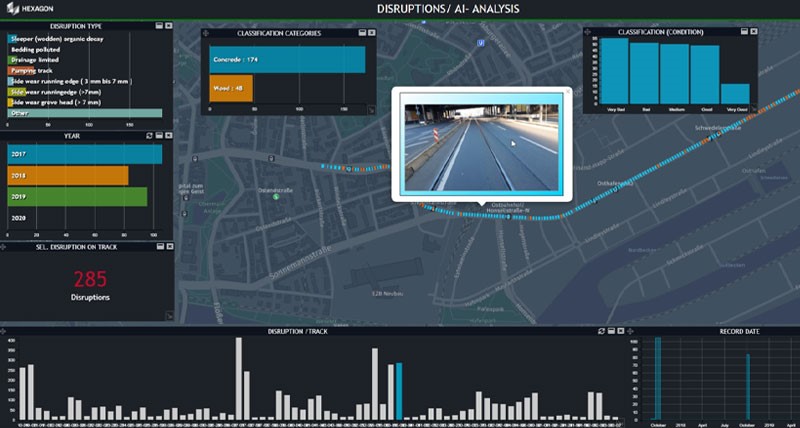Click the first October bar in Record Date
Viewport: 800px width, 428px height.
(658, 379)
